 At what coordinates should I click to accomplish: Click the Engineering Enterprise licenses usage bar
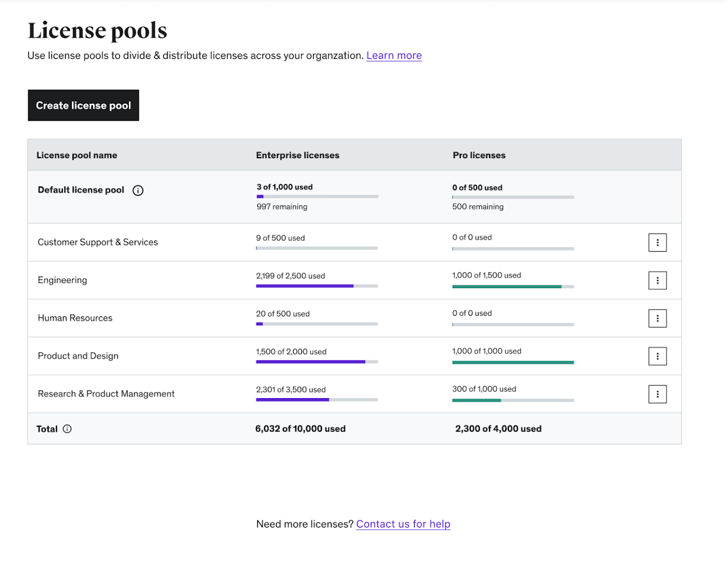(x=317, y=286)
